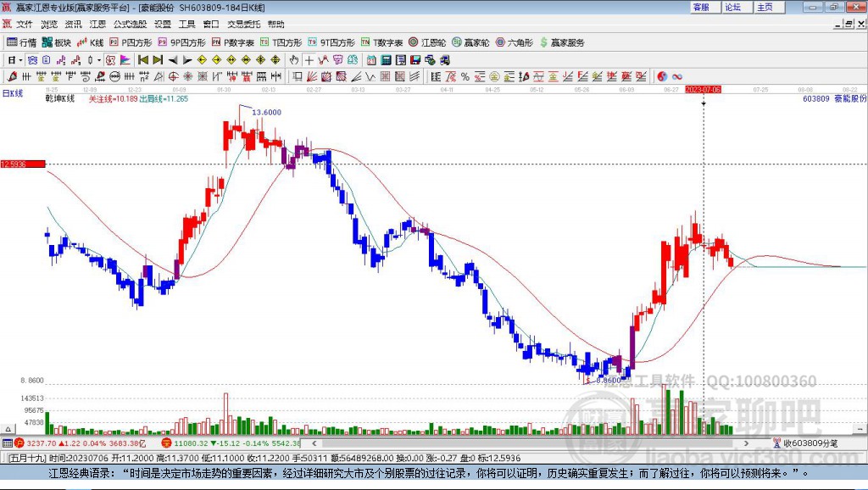Switch to the K线 chart view
868x490 pixels.
(x=90, y=42)
